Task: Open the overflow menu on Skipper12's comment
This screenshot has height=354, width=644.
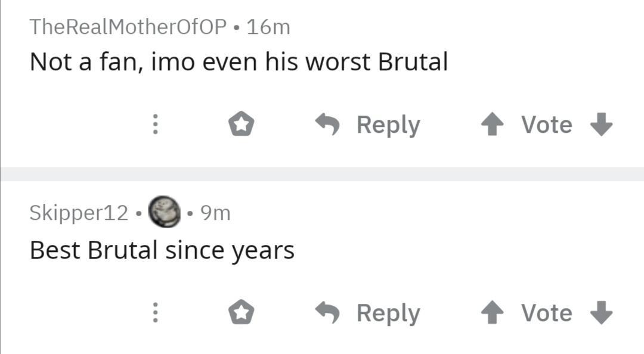Action: [156, 312]
